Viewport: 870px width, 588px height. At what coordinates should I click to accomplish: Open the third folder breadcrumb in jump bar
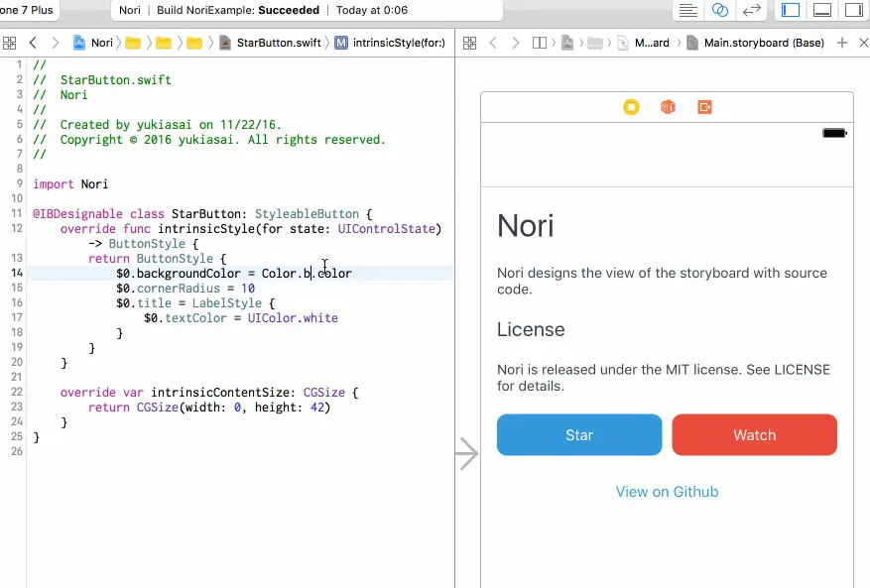point(193,43)
